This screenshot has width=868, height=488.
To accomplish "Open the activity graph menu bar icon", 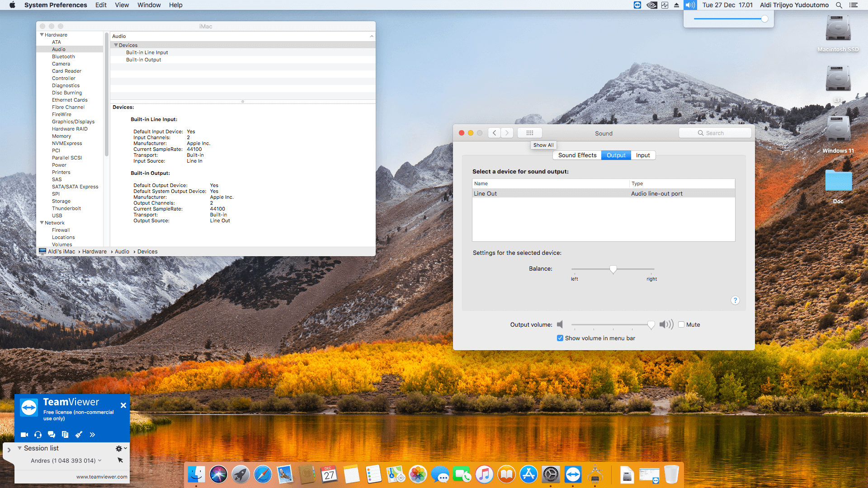I will (665, 5).
